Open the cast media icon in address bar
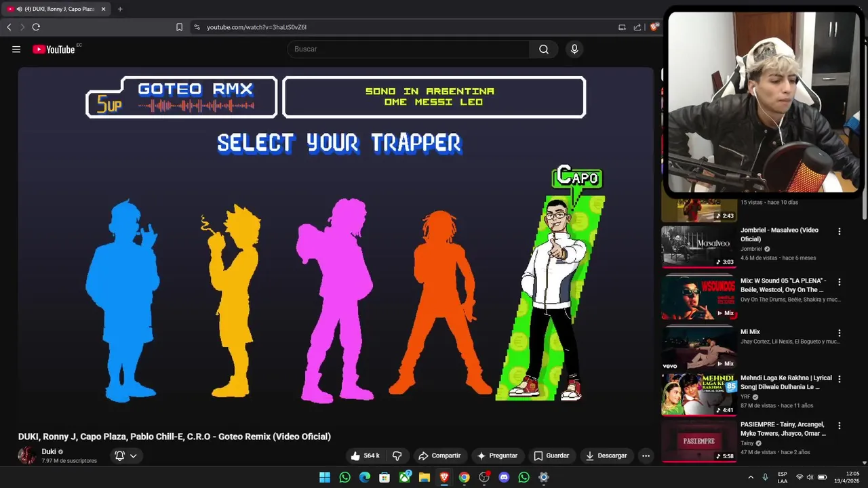868x488 pixels. (x=622, y=27)
